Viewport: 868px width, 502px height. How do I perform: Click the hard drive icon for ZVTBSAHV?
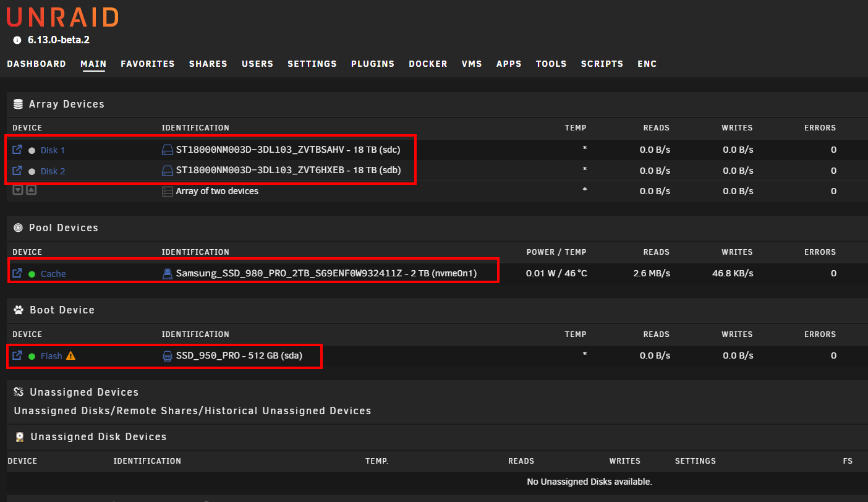[x=167, y=150]
